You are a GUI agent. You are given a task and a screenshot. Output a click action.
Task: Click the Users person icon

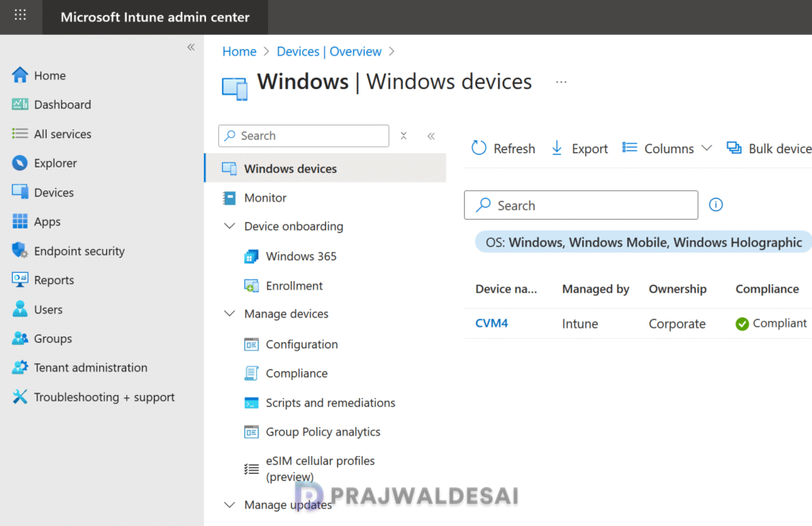point(20,309)
